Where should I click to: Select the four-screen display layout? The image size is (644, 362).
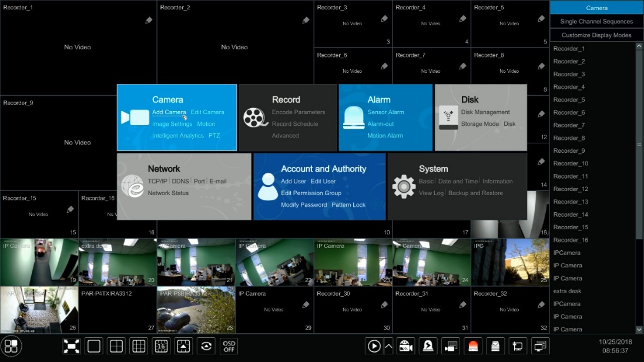(x=116, y=346)
